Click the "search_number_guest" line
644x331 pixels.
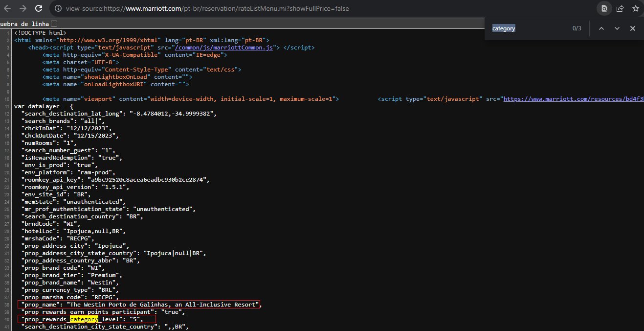[x=68, y=150]
